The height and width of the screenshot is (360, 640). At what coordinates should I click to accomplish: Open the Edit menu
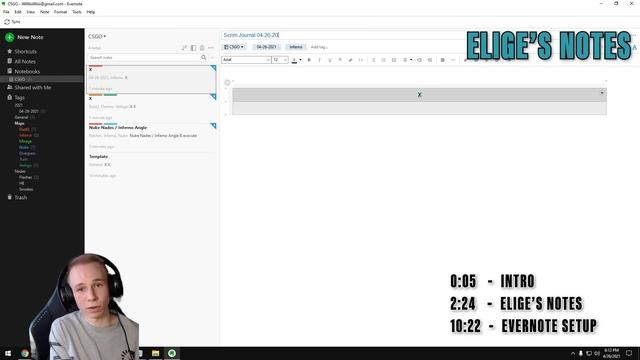coord(18,12)
